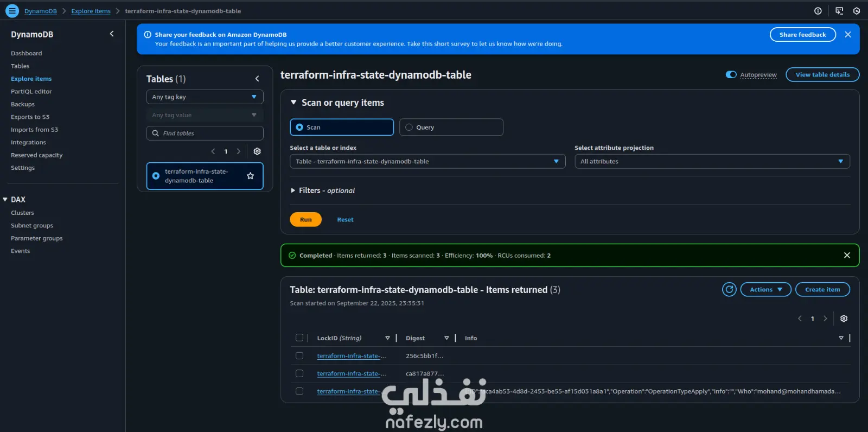Select the Query radio option
The height and width of the screenshot is (432, 868).
click(409, 127)
